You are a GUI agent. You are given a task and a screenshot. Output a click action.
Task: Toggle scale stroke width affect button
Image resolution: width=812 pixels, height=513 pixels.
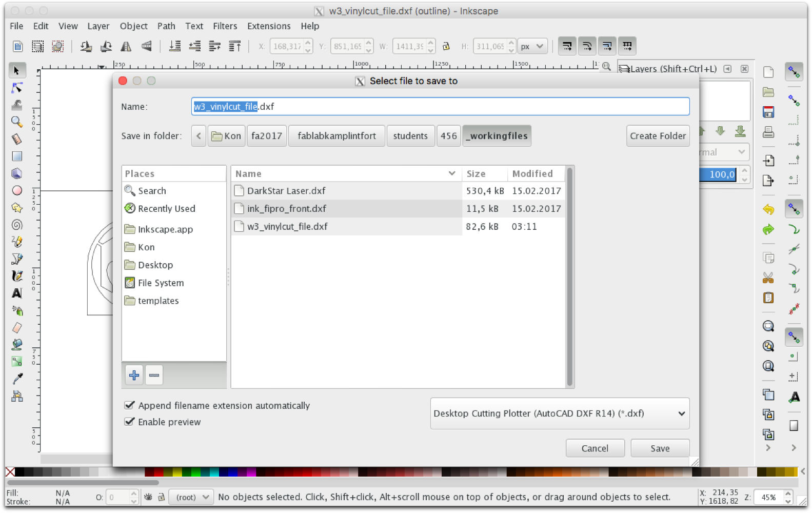567,46
